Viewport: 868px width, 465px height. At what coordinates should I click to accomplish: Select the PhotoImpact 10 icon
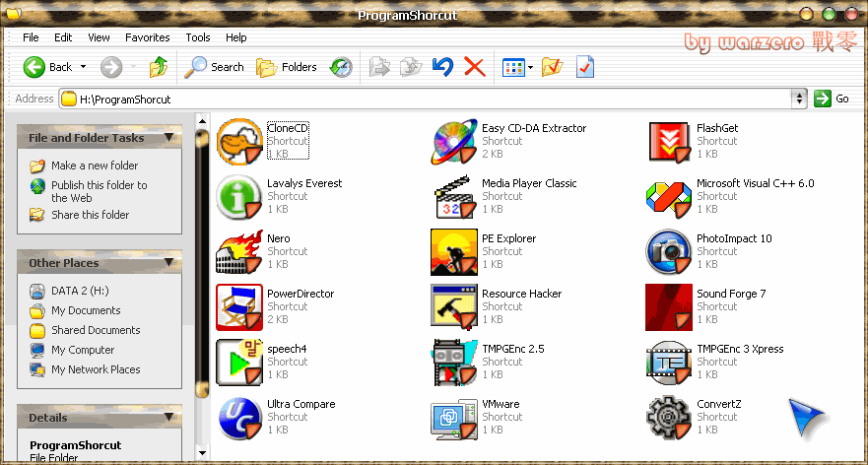669,252
